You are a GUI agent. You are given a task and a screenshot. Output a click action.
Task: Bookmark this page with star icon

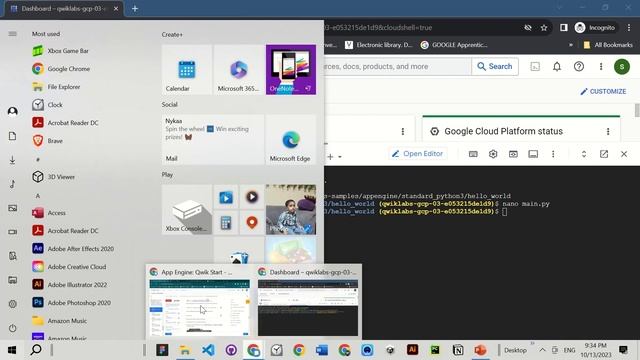point(544,28)
